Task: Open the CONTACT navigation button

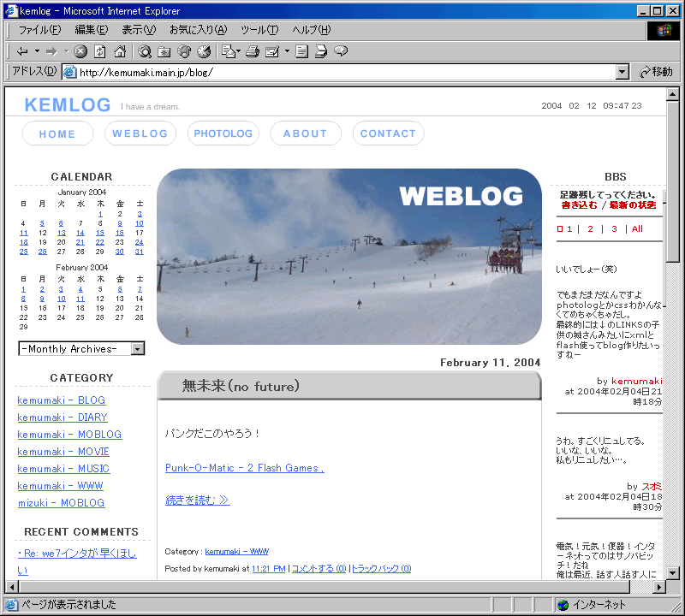Action: 389,133
